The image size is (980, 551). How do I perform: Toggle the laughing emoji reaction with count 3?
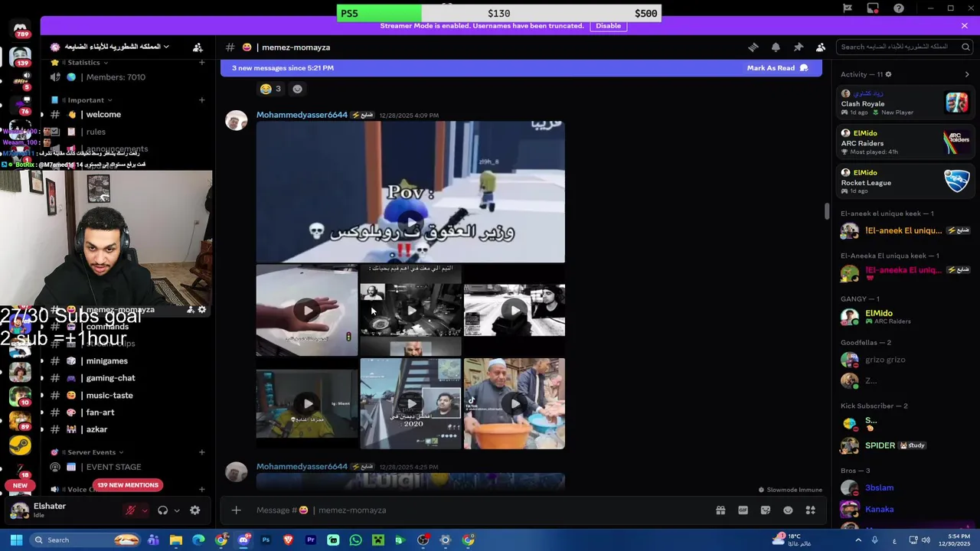tap(271, 89)
